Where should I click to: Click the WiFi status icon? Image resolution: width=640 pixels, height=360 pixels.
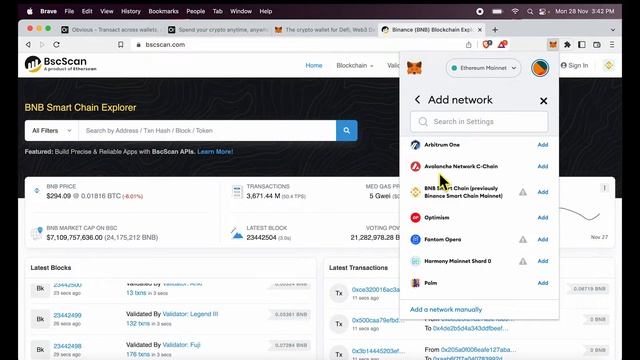pyautogui.click(x=515, y=11)
